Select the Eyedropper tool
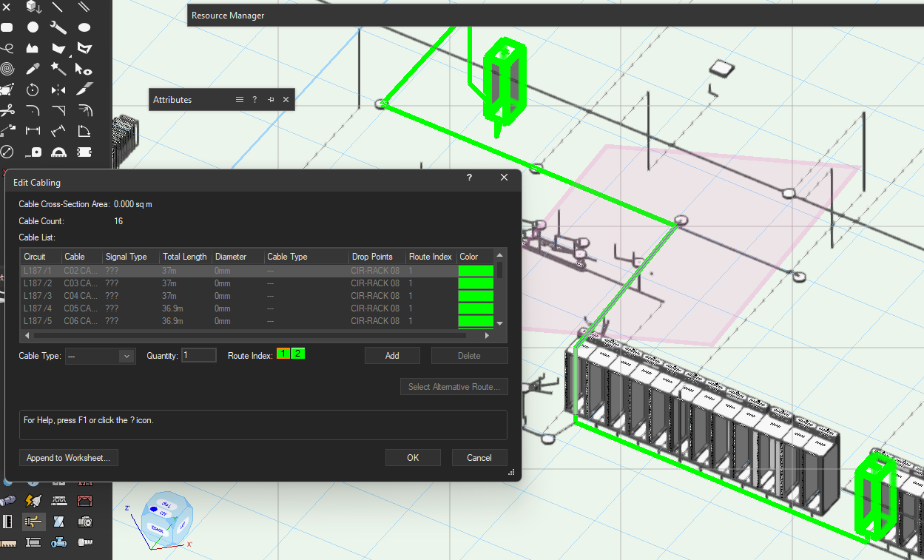The width and height of the screenshot is (924, 560). coord(33,69)
